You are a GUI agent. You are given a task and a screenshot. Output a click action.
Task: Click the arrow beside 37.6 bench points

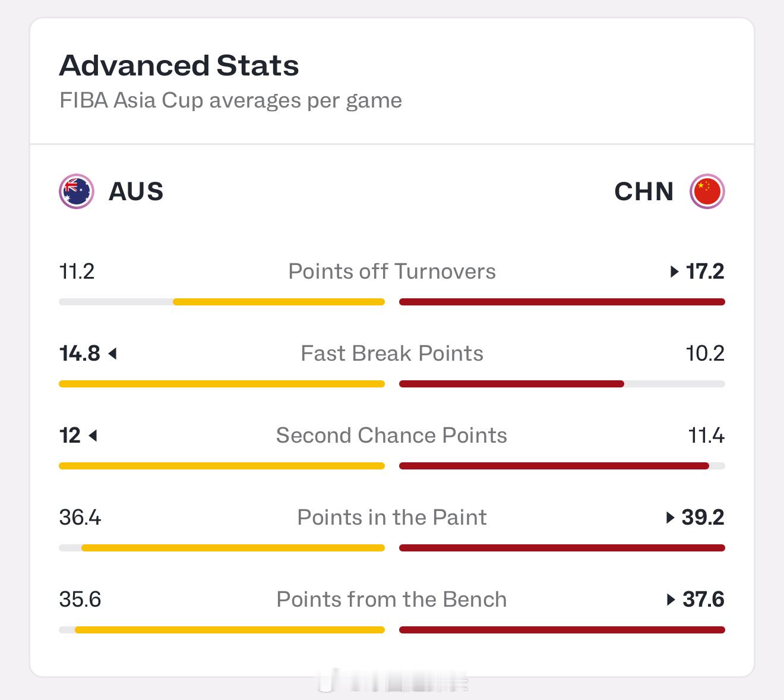tap(671, 600)
